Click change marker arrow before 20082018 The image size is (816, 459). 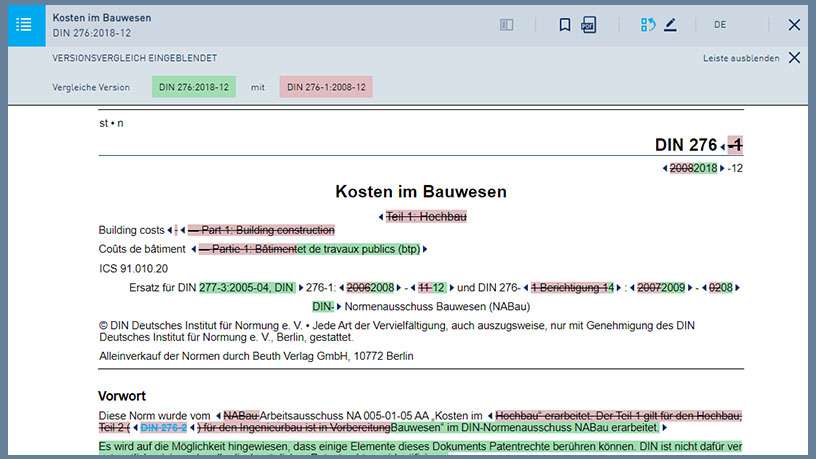click(665, 168)
